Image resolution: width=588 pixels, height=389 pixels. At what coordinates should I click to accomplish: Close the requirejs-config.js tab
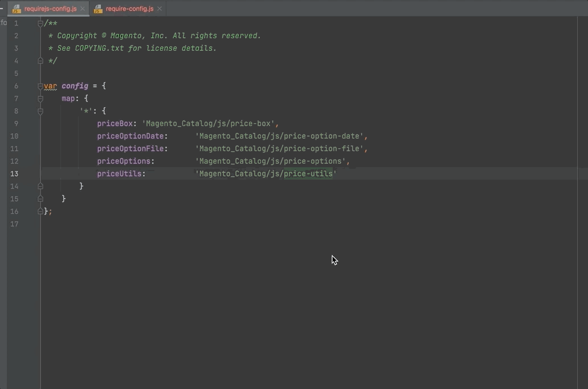pyautogui.click(x=83, y=9)
